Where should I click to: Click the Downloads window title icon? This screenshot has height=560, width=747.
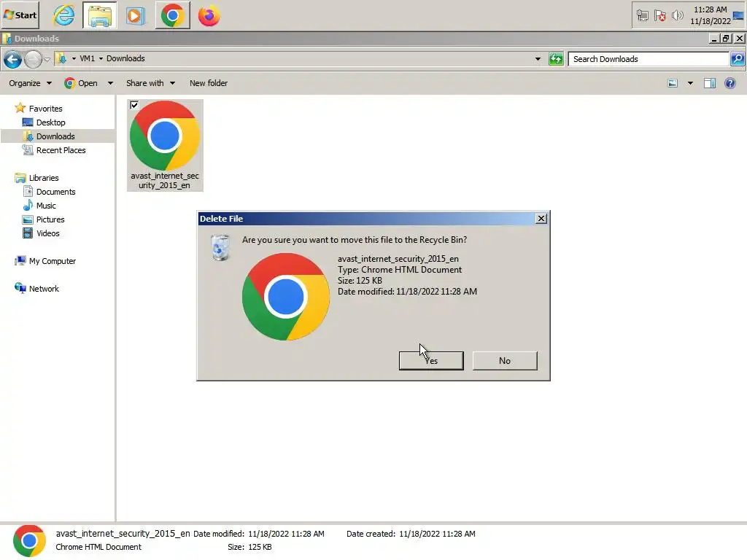click(x=7, y=39)
